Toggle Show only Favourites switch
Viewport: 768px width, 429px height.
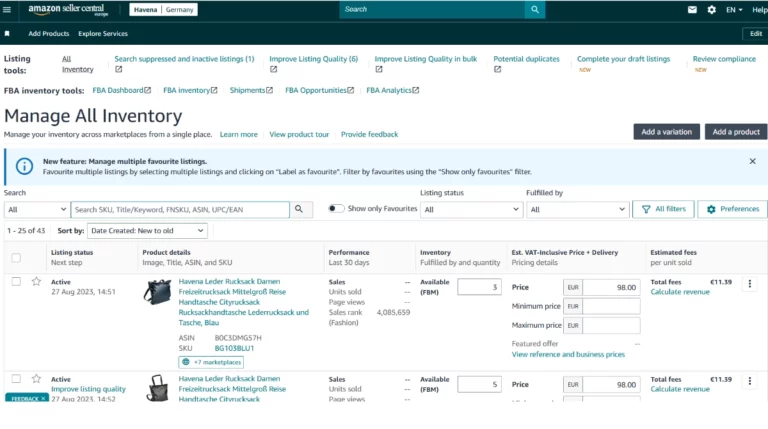(336, 209)
